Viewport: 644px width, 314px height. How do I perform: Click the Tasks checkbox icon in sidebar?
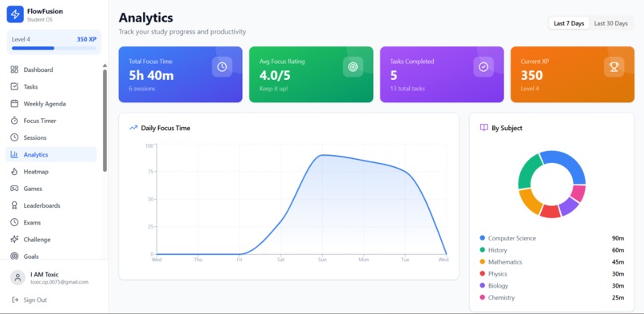14,86
